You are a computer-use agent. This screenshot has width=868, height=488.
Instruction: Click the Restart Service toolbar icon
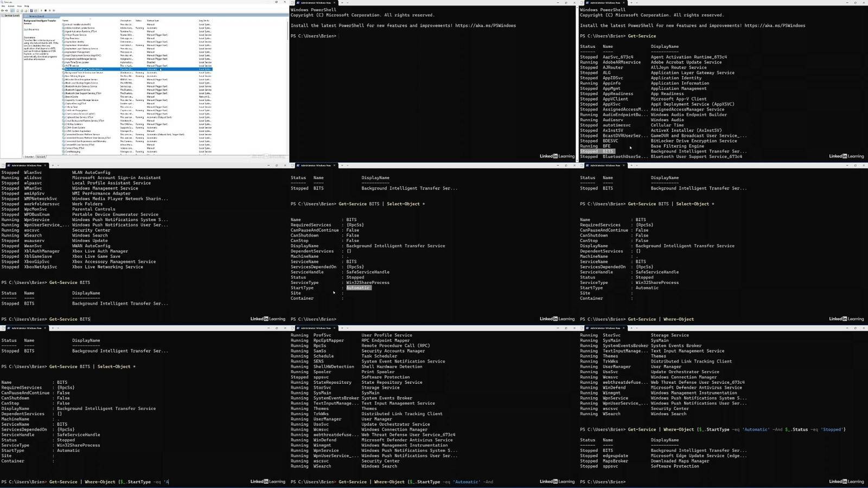[54, 10]
